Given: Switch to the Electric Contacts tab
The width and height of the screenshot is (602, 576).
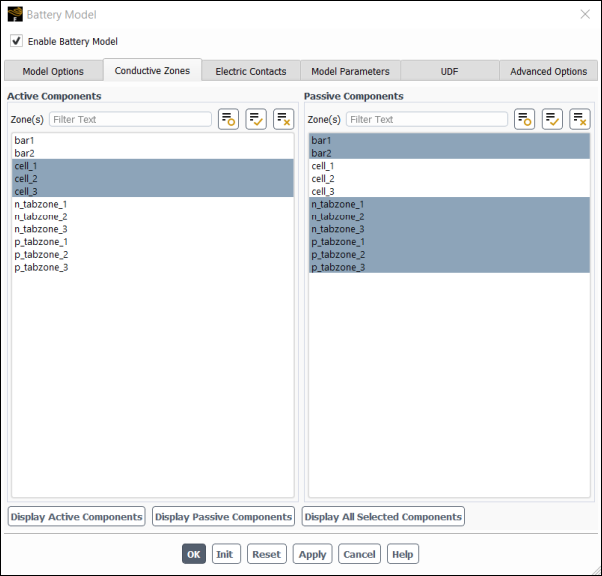Looking at the screenshot, I should point(251,72).
